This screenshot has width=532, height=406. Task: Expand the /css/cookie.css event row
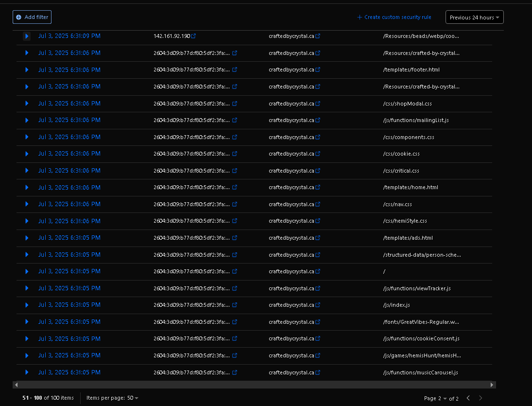27,154
